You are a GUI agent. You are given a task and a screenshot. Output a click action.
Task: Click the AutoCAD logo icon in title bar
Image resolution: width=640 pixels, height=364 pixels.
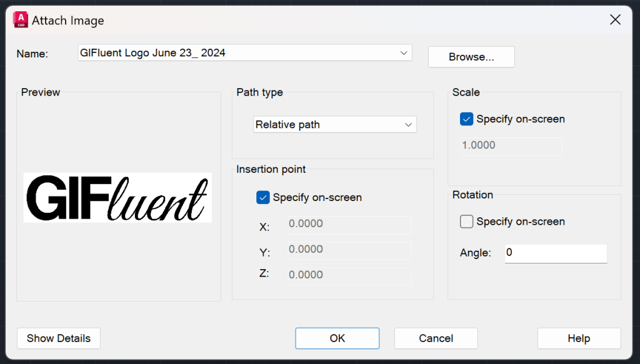(21, 19)
